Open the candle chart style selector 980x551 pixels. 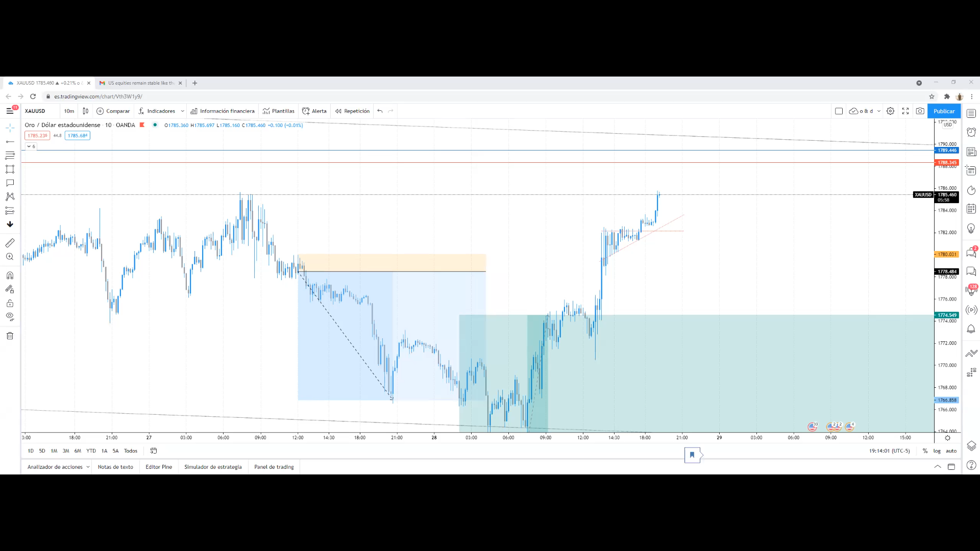click(x=85, y=111)
